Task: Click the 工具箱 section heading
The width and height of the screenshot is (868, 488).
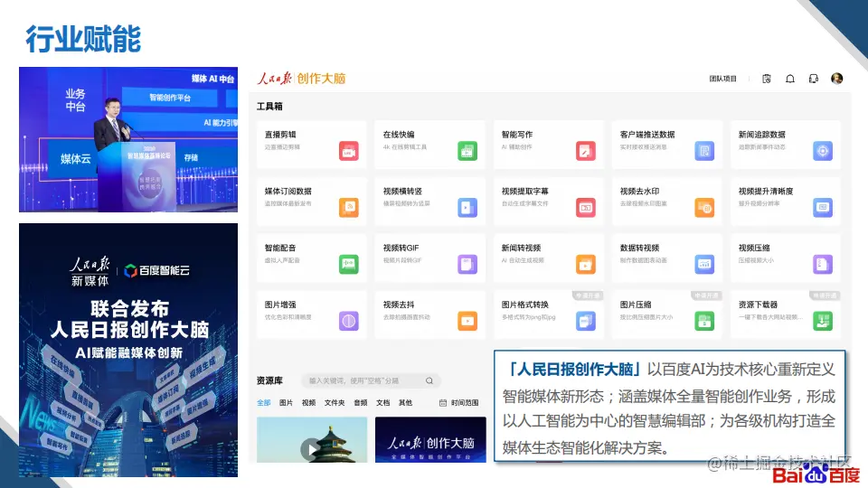Action: tap(269, 107)
